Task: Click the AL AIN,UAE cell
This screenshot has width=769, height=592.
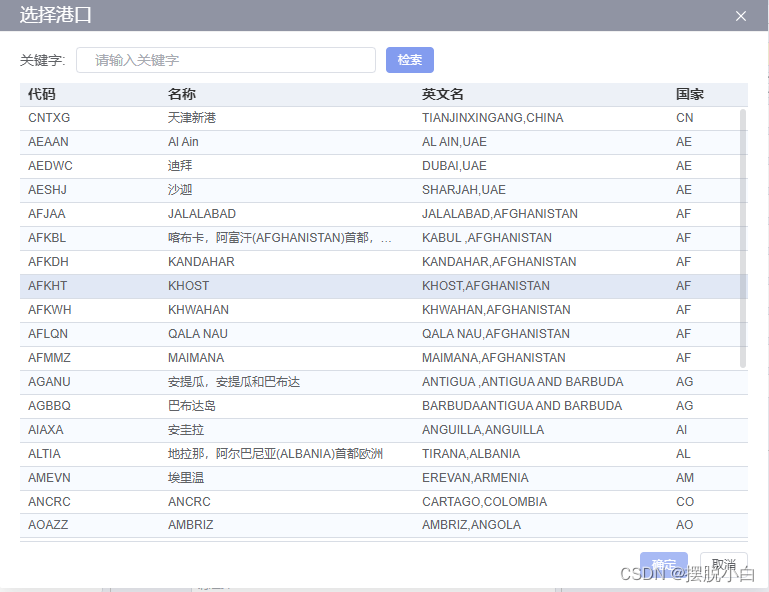Action: point(454,142)
